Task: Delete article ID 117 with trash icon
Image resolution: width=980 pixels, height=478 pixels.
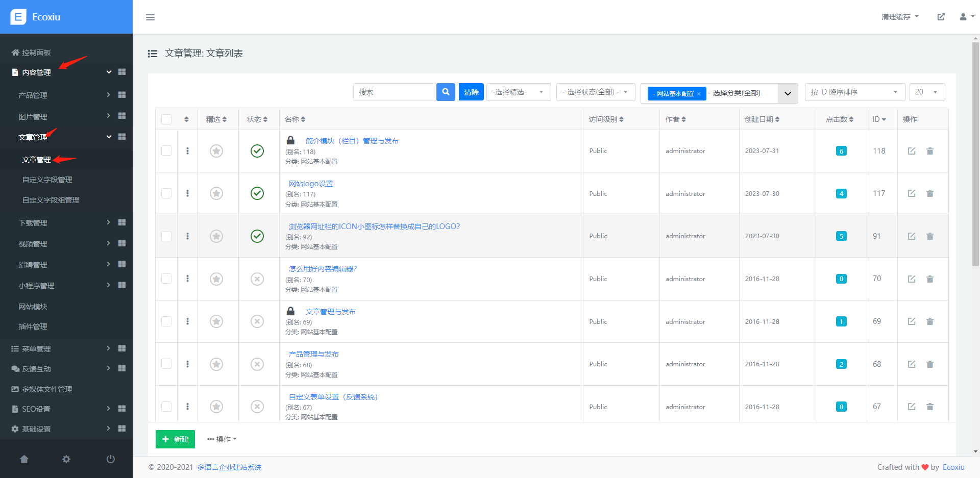Action: pos(929,194)
